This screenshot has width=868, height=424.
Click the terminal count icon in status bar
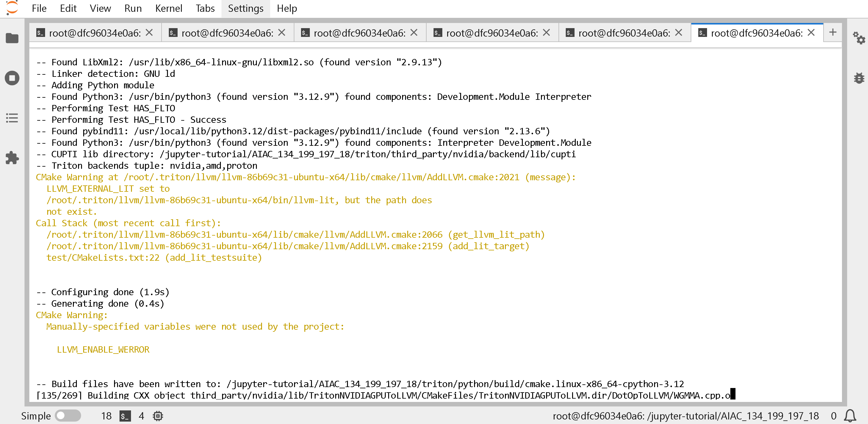click(x=125, y=416)
